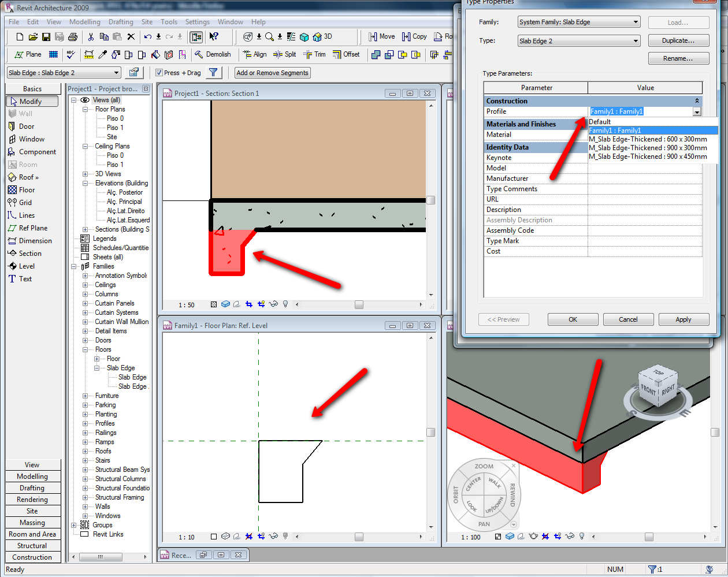Click the Section 1 view vertical scrollbar thumb
The image size is (728, 577).
click(x=430, y=200)
